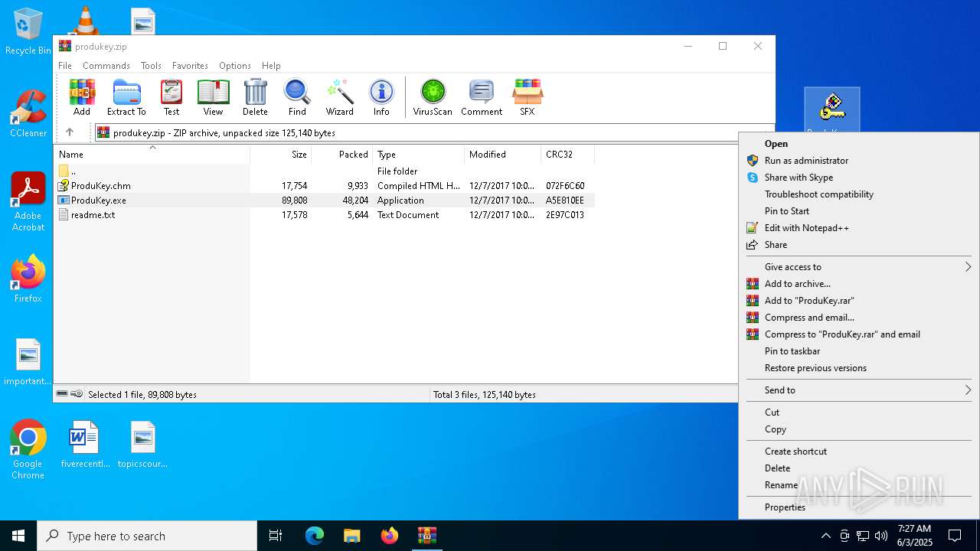This screenshot has width=980, height=551.
Task: Choose Edit with Notepad++
Action: [858, 228]
